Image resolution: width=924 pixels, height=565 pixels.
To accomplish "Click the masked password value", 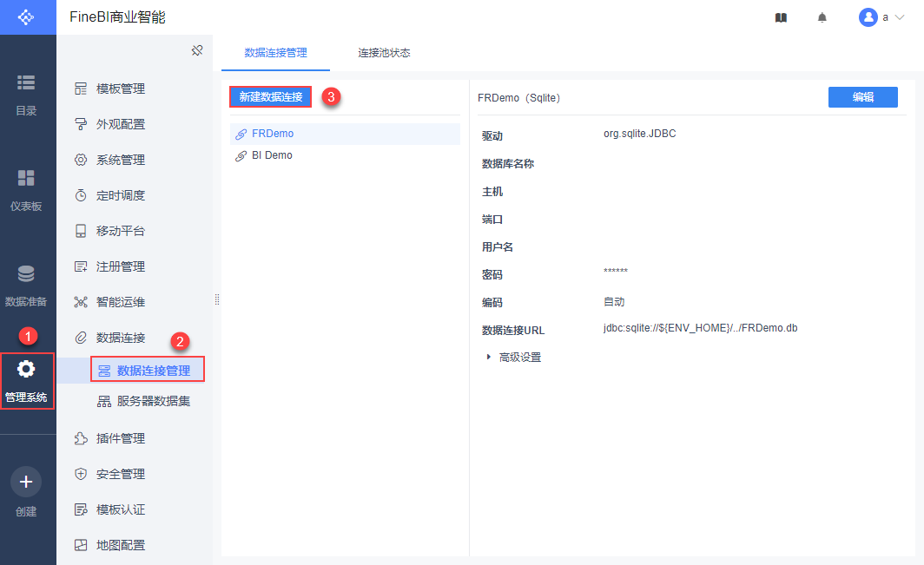I will click(x=615, y=272).
